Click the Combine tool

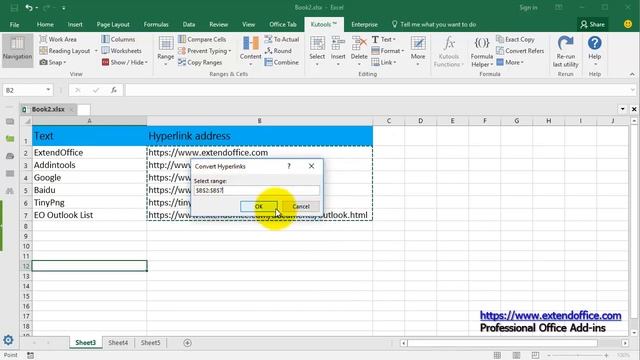(x=282, y=62)
